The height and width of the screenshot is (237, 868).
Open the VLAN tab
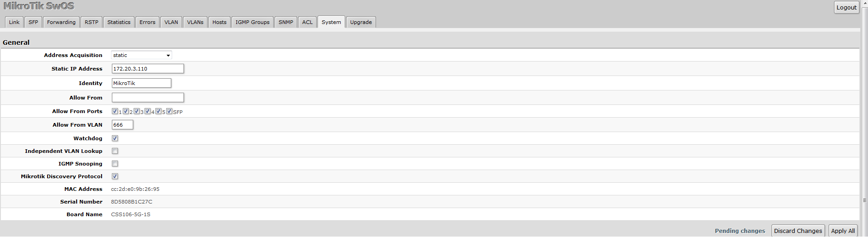coord(171,22)
